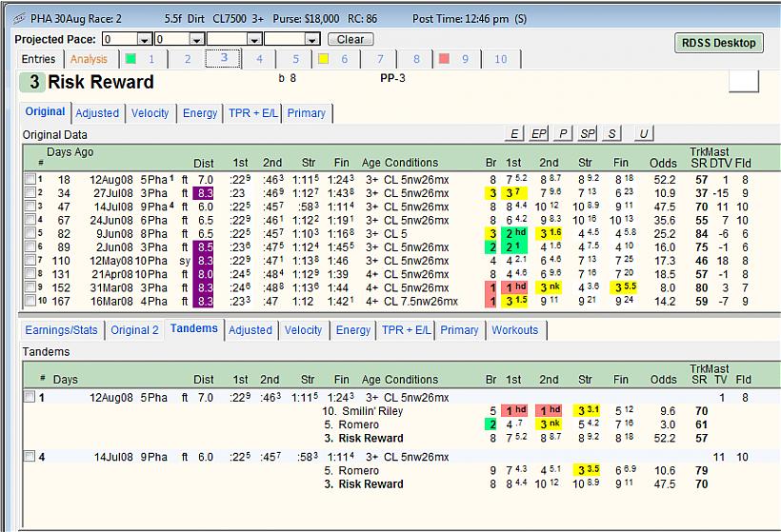Check paceline 7 dated 12May08
Viewport: 781px width, 532px height.
pos(30,259)
